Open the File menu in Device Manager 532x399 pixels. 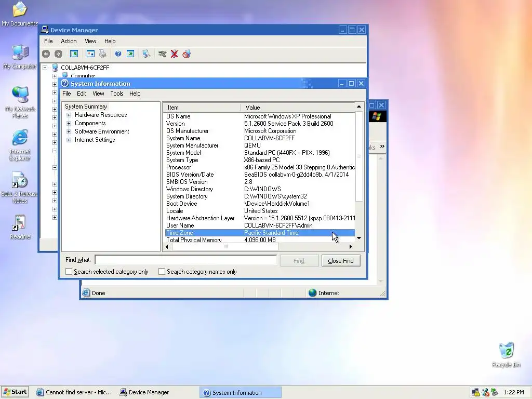point(48,41)
